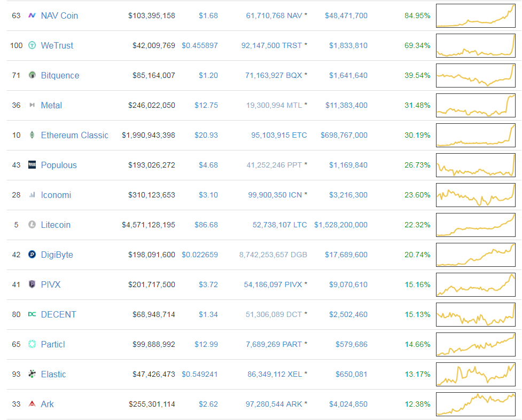
Task: Open the Ethereum Classic page
Action: coord(75,136)
